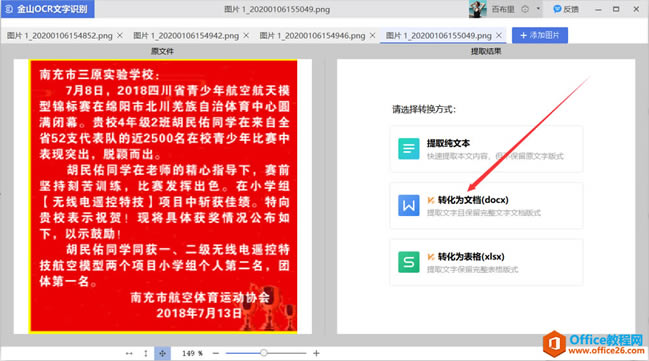Click the 添加图片 add picture button
The image size is (649, 361).
click(540, 35)
